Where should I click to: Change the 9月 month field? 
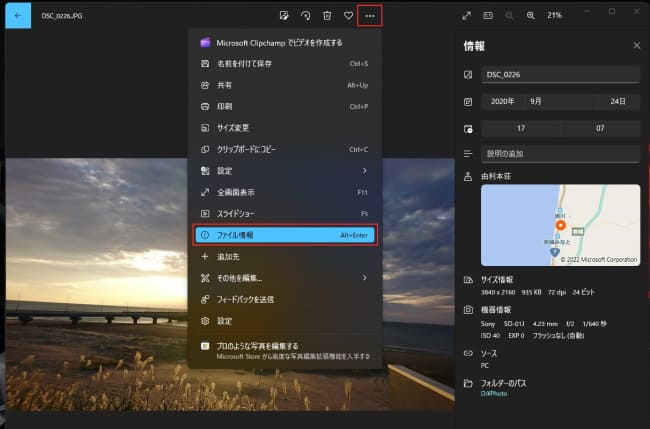click(x=560, y=102)
